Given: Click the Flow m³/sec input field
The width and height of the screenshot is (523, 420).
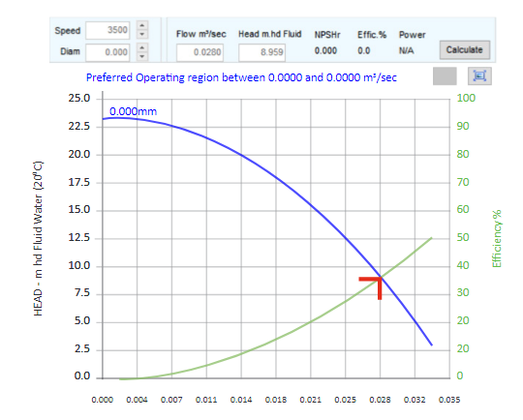Looking at the screenshot, I should [x=200, y=52].
